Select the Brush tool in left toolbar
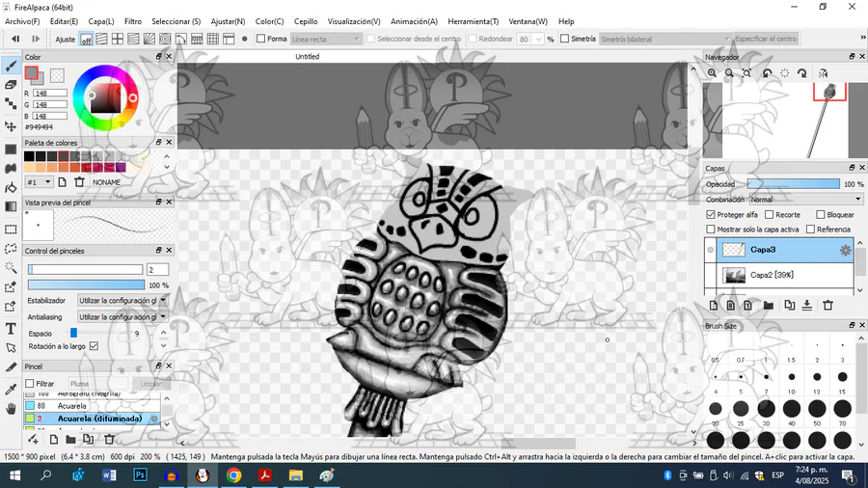The width and height of the screenshot is (868, 488). (11, 66)
